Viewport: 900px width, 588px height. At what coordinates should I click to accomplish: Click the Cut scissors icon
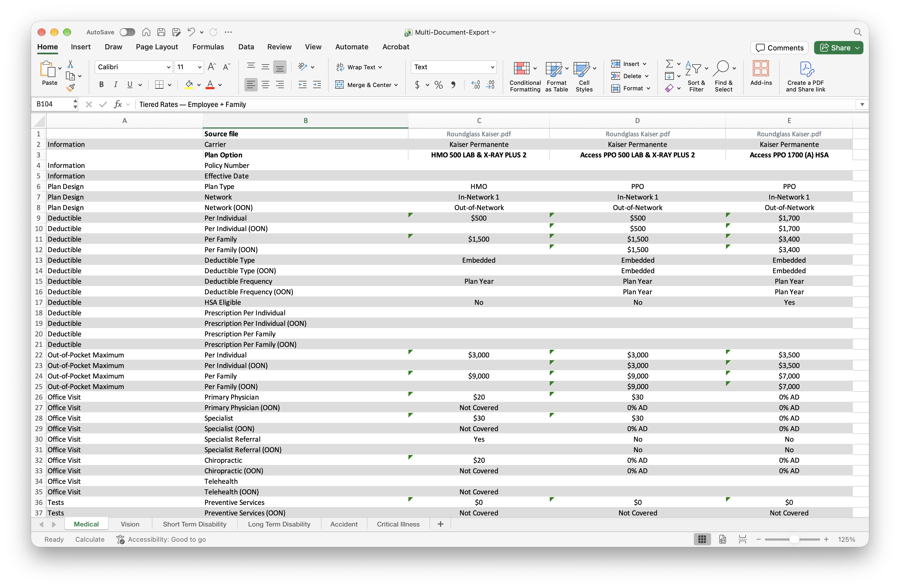[70, 64]
